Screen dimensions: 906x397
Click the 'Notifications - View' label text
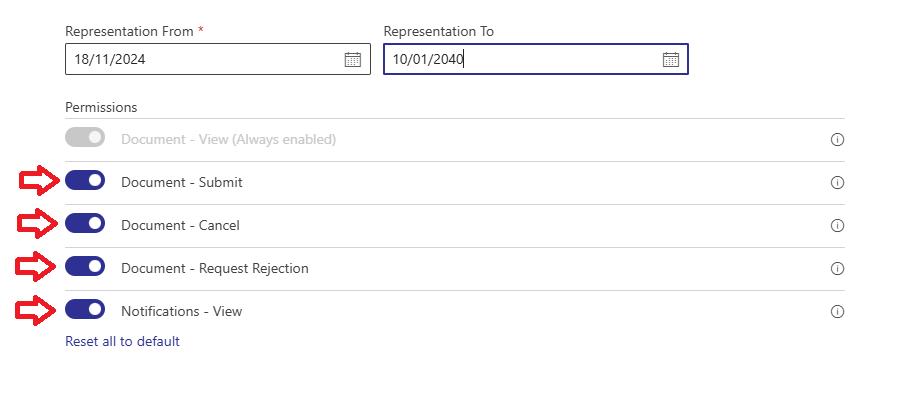pos(181,311)
